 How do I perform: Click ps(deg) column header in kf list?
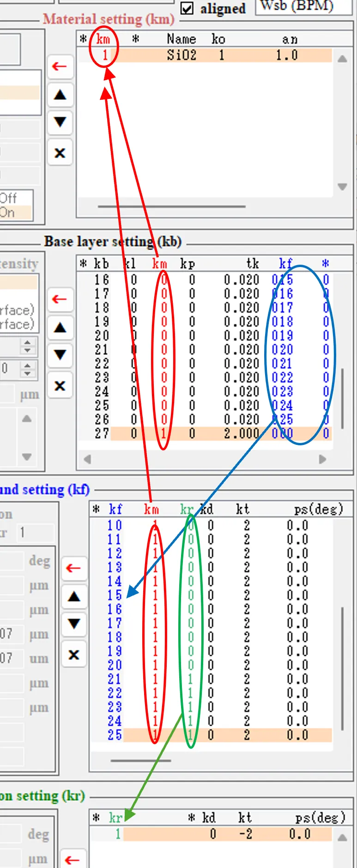point(319,509)
